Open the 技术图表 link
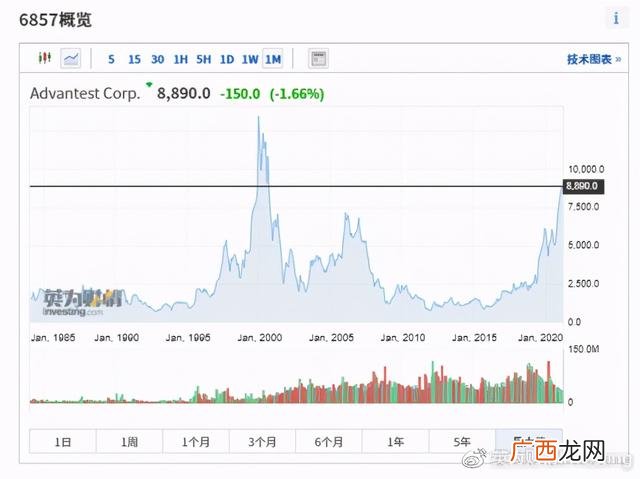640x479 pixels. coord(594,59)
